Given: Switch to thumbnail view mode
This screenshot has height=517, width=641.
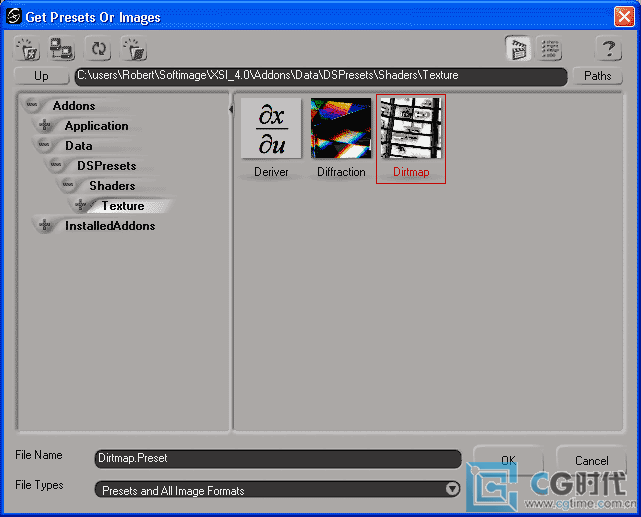Looking at the screenshot, I should point(517,49).
